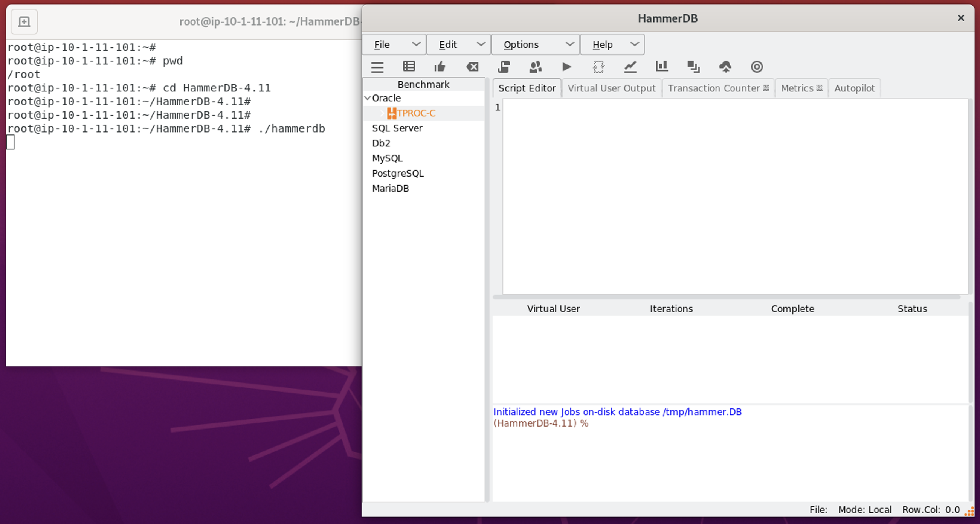980x524 pixels.
Task: Click the virtual users people icon
Action: pos(535,67)
